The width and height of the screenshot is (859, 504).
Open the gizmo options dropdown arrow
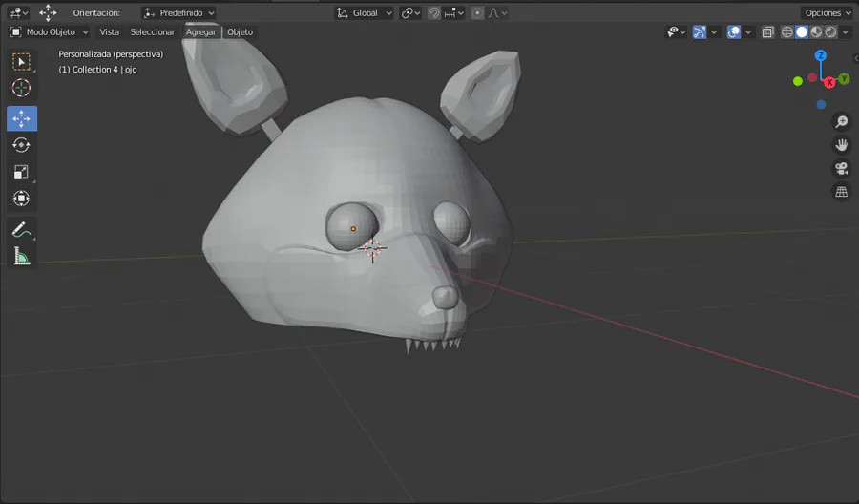click(714, 32)
